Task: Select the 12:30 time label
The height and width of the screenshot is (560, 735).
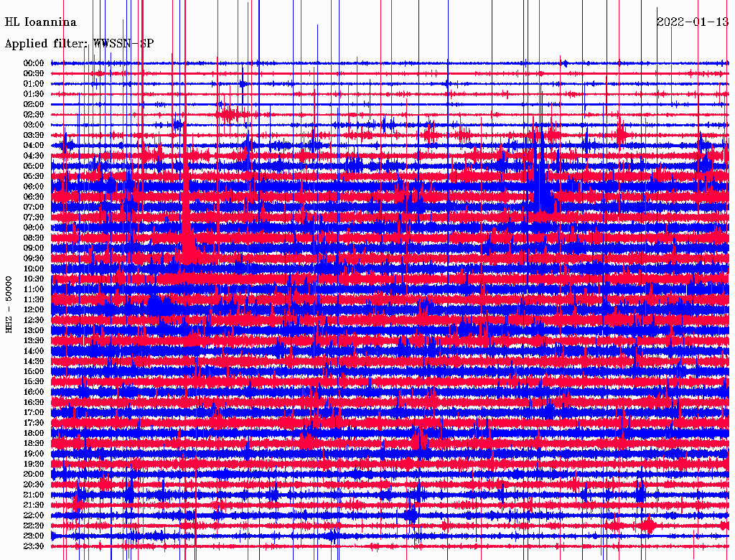Action: pos(34,320)
